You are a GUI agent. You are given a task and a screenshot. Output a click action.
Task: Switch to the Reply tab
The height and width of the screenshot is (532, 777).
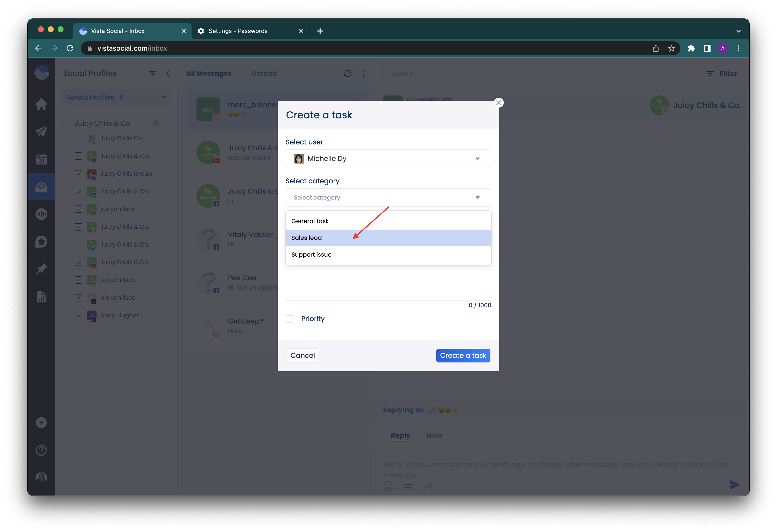pyautogui.click(x=400, y=436)
